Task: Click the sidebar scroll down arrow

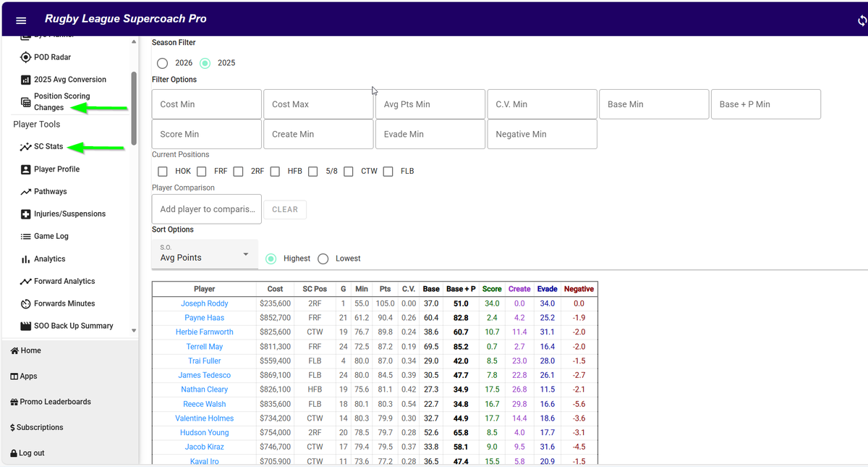Action: click(134, 330)
